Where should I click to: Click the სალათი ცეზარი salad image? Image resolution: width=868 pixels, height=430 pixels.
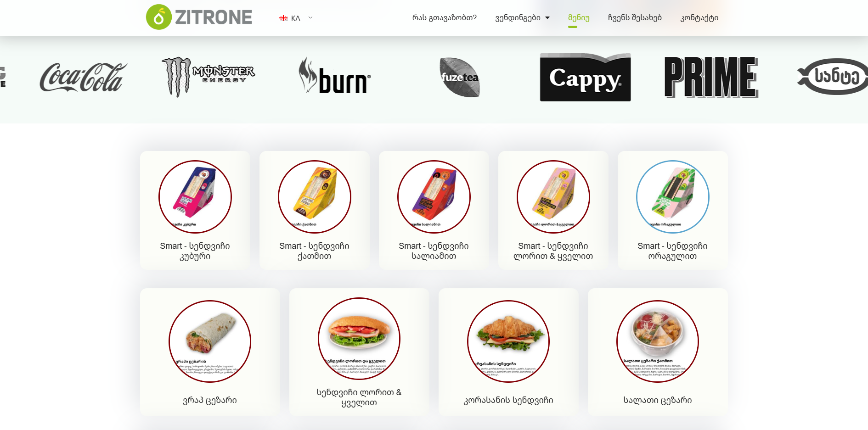click(x=658, y=341)
